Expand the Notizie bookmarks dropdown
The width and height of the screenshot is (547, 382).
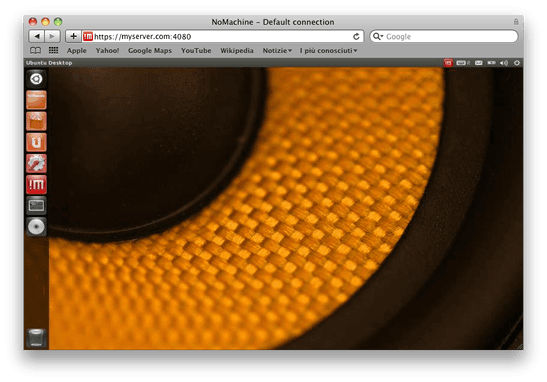pos(277,51)
